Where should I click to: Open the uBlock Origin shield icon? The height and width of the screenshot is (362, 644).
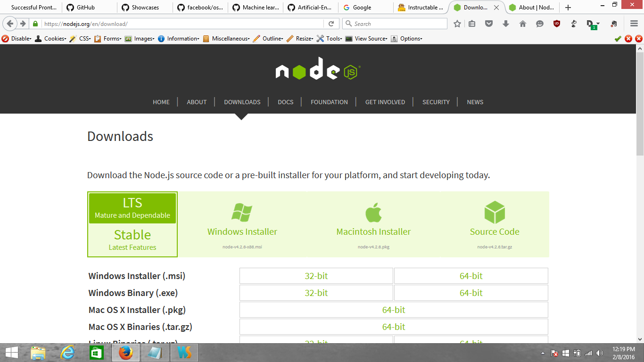[557, 24]
